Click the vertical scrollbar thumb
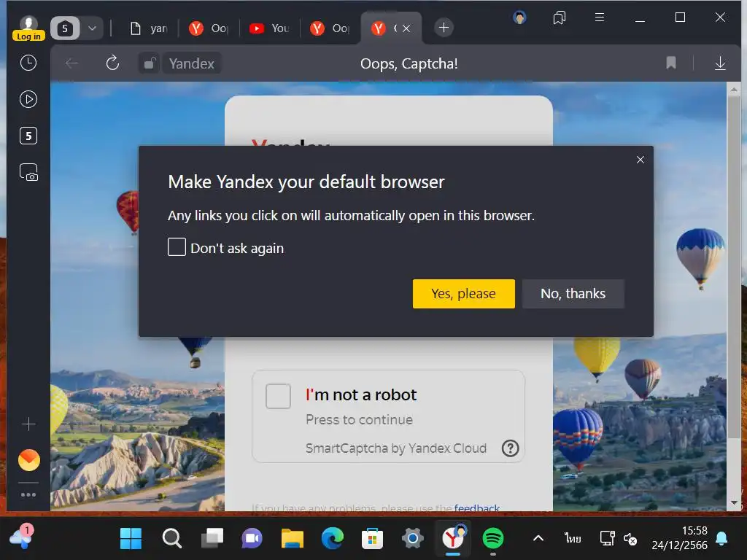 pos(734,267)
